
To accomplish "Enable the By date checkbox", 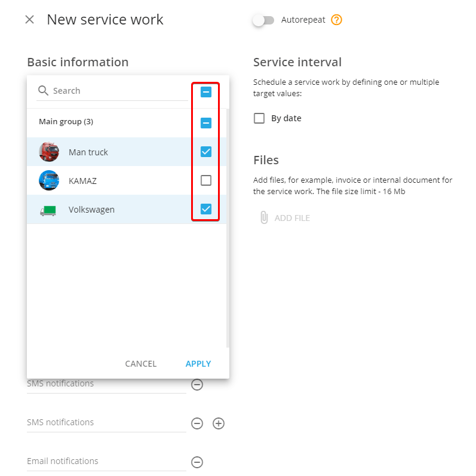I will coord(259,118).
